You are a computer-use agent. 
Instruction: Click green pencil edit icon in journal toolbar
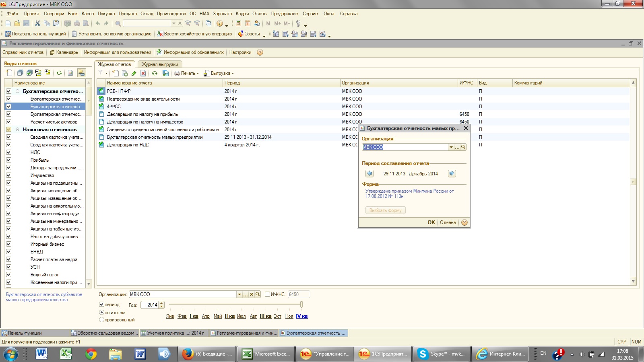(x=134, y=73)
